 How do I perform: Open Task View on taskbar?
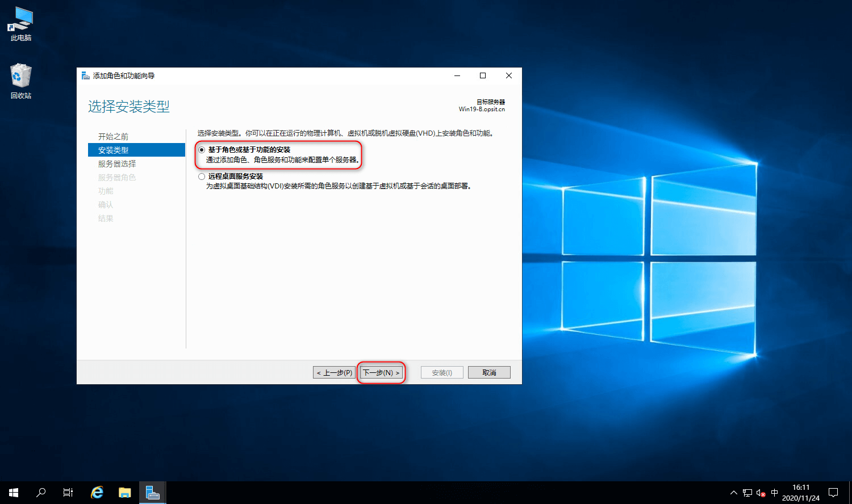[68, 493]
